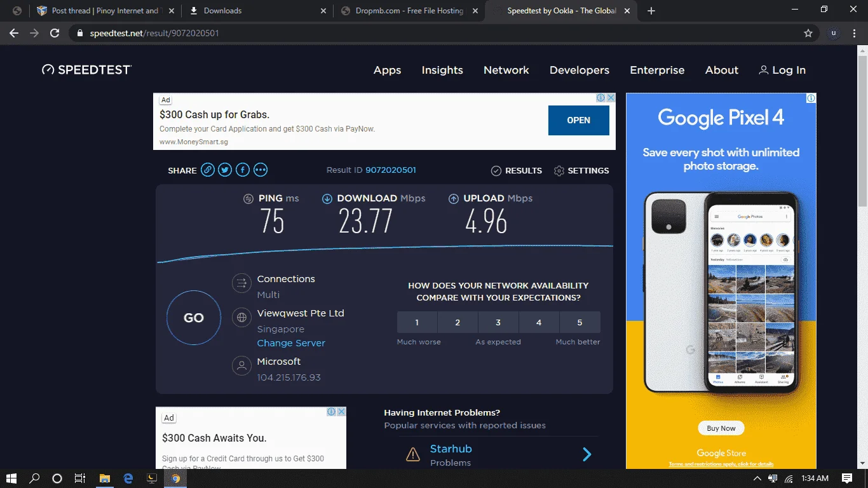Rate network availability as 5
The image size is (868, 488).
(580, 322)
